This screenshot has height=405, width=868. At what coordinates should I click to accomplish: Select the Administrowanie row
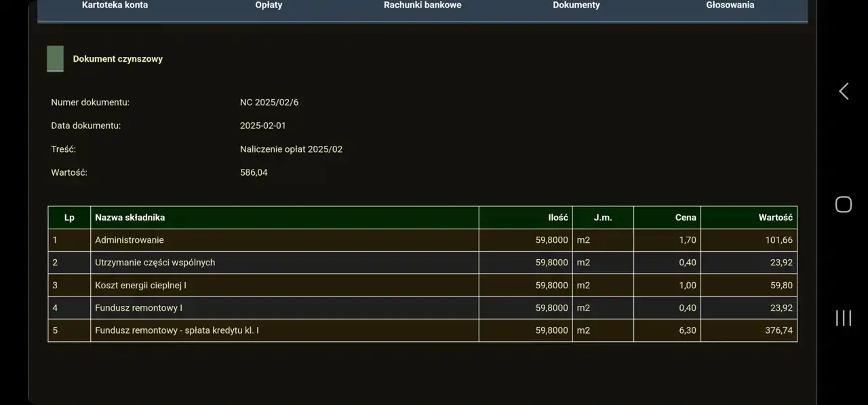tap(130, 240)
